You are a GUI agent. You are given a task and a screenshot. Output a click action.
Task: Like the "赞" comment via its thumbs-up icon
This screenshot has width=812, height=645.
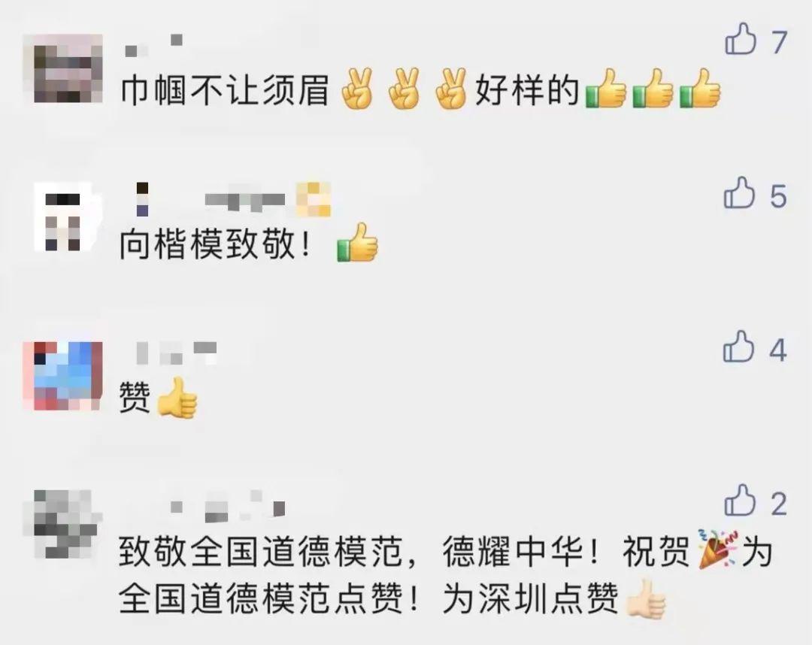738,347
